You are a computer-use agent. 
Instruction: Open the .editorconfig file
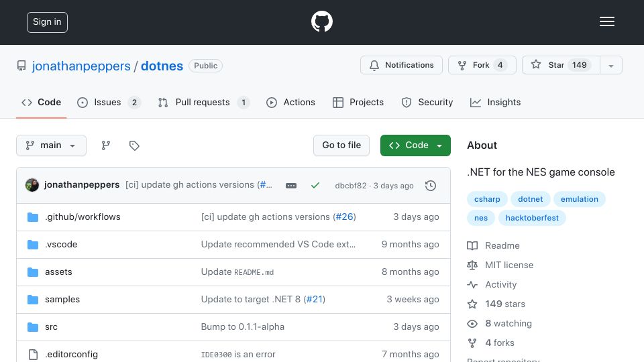(x=72, y=354)
